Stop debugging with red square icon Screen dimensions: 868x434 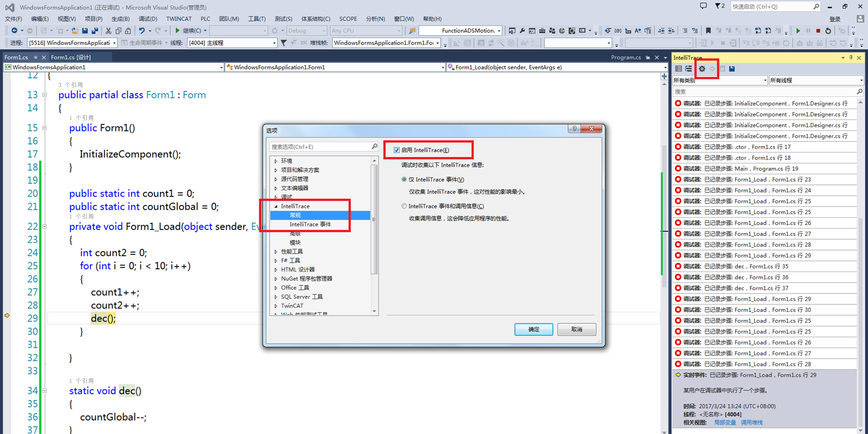pos(818,31)
